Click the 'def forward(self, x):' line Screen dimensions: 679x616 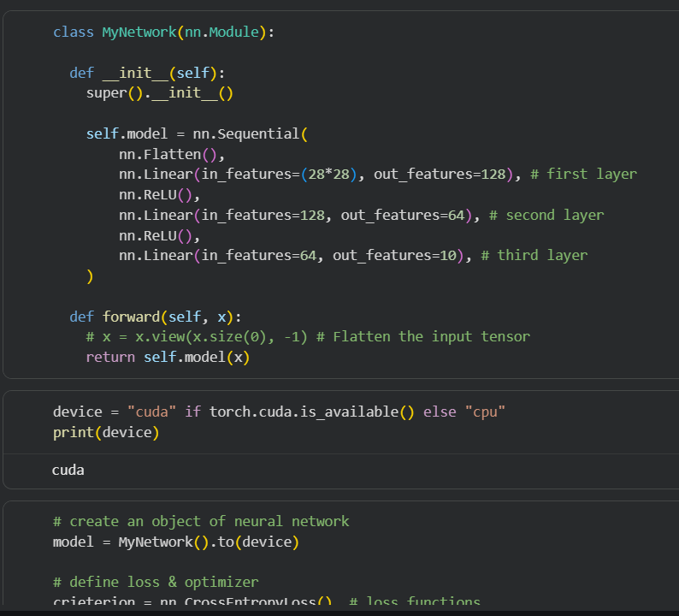(x=156, y=317)
